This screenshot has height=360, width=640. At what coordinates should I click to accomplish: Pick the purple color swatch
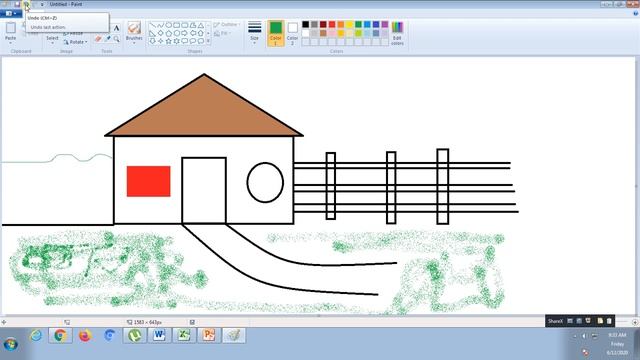384,24
